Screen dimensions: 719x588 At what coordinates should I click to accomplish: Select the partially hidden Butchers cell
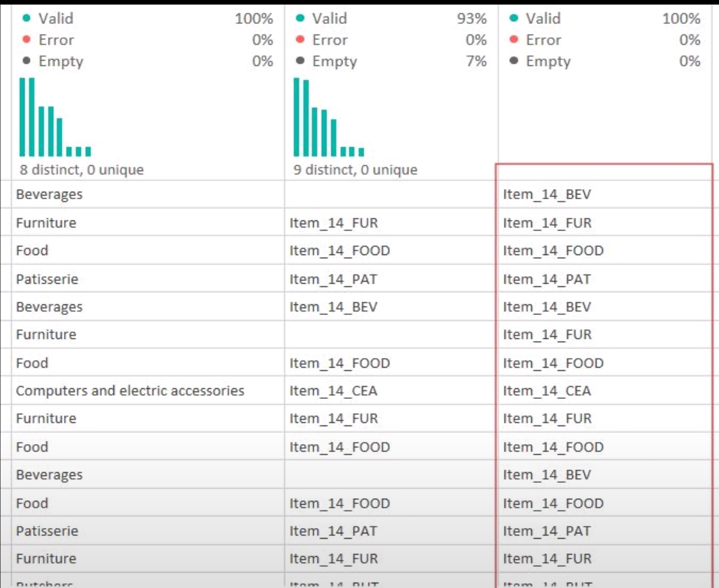click(x=44, y=583)
